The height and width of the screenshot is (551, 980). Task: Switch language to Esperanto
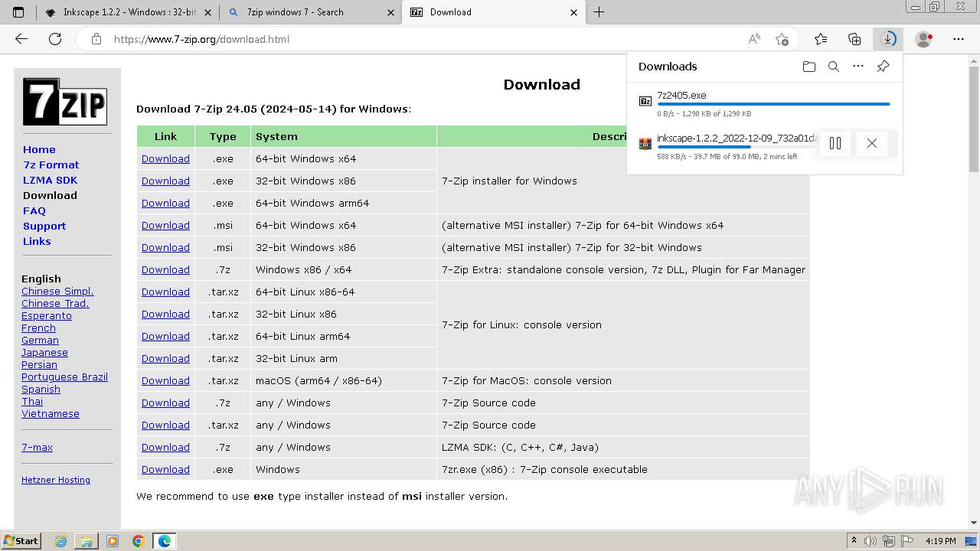coord(47,315)
